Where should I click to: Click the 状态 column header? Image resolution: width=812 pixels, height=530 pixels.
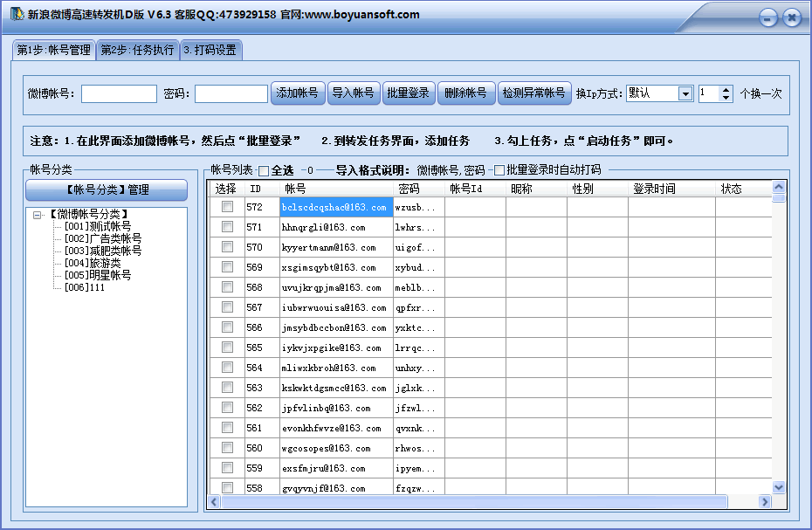(744, 189)
